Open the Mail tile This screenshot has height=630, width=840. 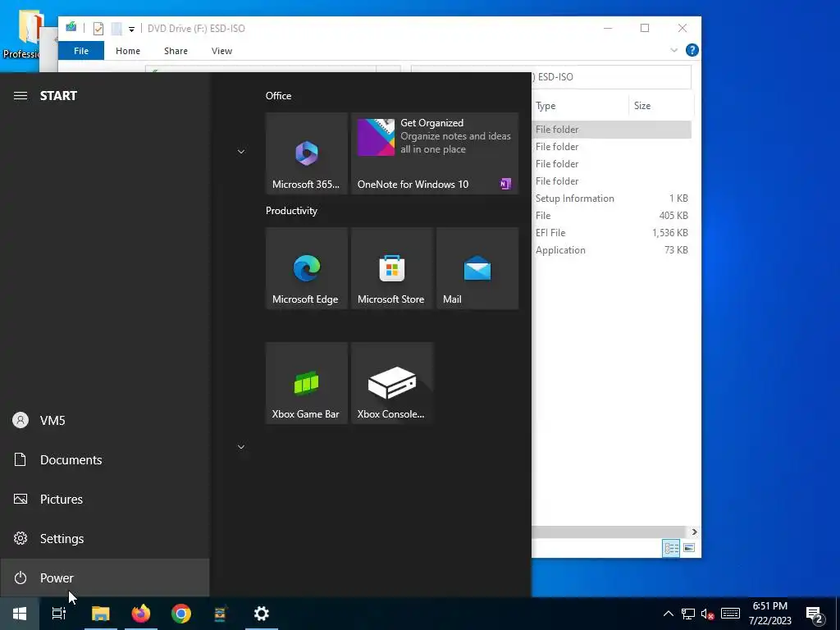coord(477,268)
